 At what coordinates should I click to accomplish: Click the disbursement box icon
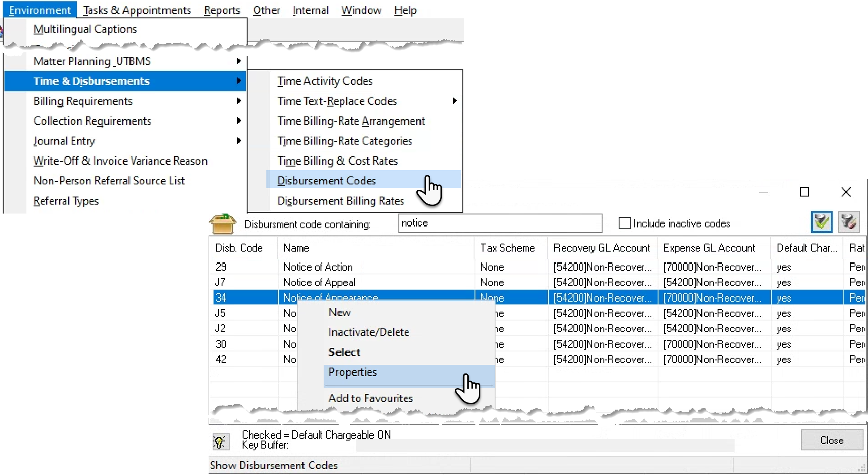[x=222, y=223]
